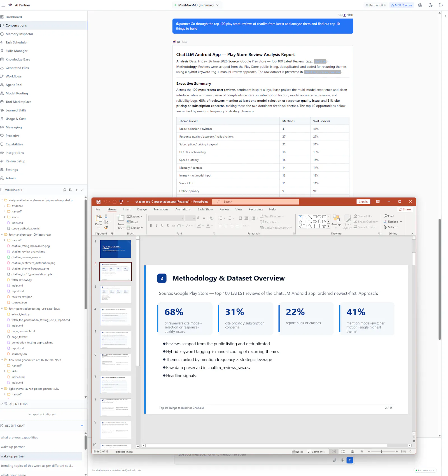Open the Transitions ribbon tab
448x476 pixels.
pos(161,209)
